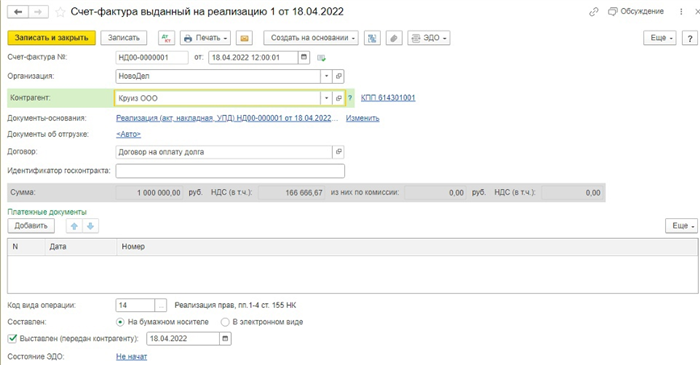Toggle Выставлен (передан контрагенту) checkbox
Screen dimensions: 700x365
tap(12, 339)
